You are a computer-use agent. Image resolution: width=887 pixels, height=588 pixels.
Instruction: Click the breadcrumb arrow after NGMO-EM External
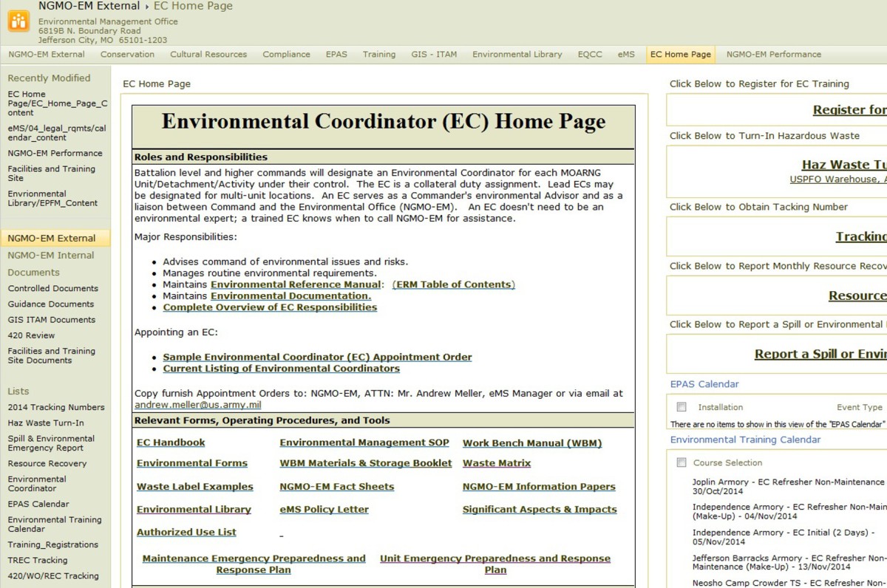tap(146, 6)
